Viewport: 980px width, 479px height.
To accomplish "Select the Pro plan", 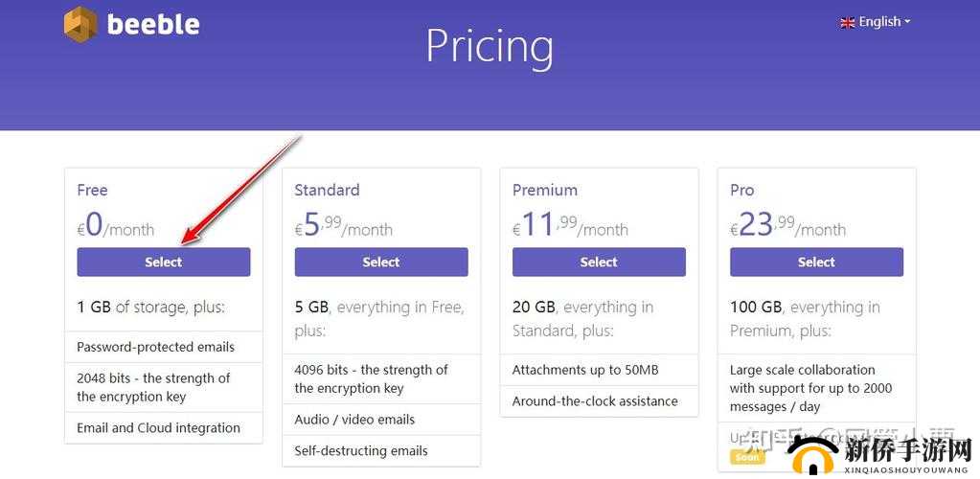I will coord(816,262).
